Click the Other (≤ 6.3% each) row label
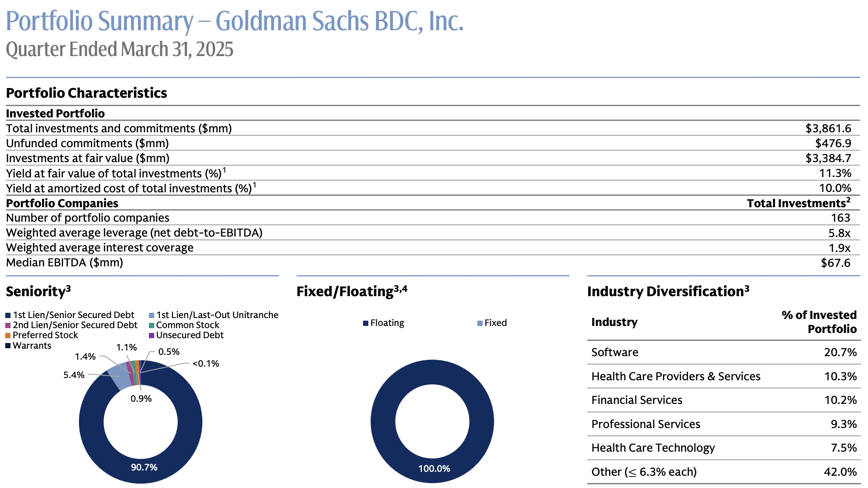Viewport: 868px width, 488px height. (644, 472)
